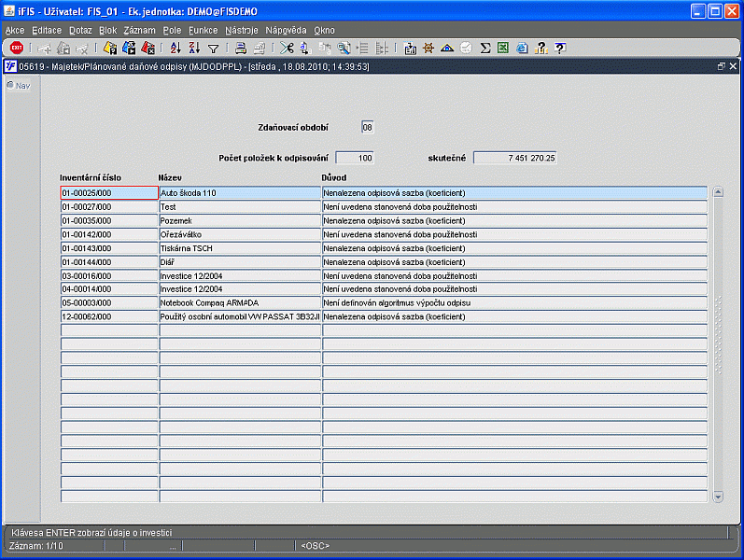Click the name Notebook Compaq ARMADA
Image resolution: width=744 pixels, height=560 pixels.
240,302
